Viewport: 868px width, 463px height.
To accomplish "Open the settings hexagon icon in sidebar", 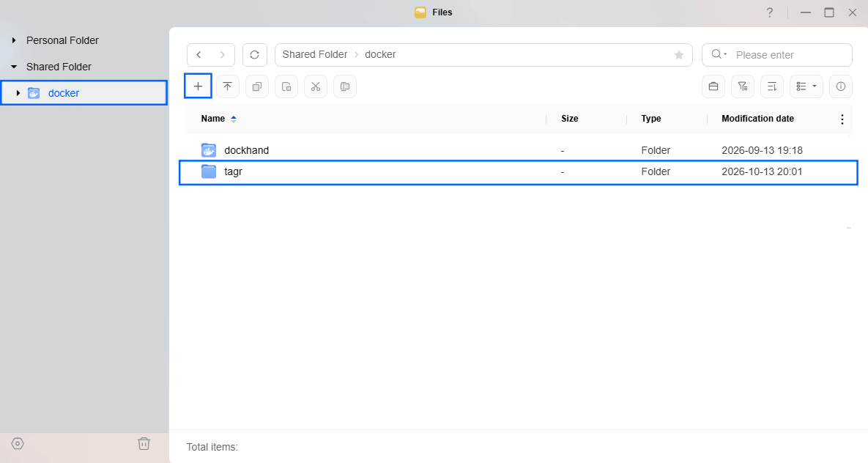I will click(x=18, y=444).
